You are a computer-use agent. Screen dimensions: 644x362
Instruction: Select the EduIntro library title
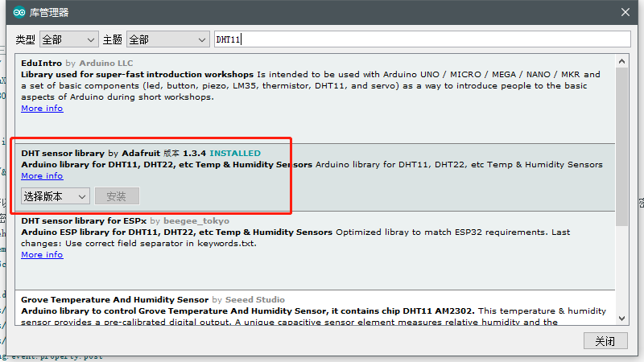tap(42, 64)
